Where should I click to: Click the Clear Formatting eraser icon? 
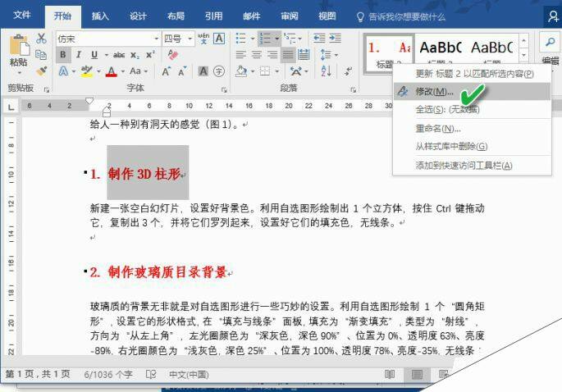173,55
